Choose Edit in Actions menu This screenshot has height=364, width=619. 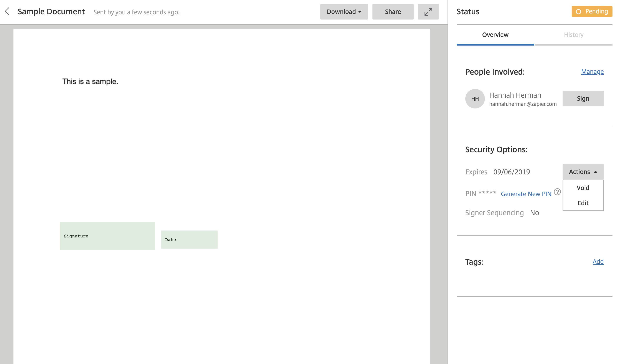[x=583, y=203]
